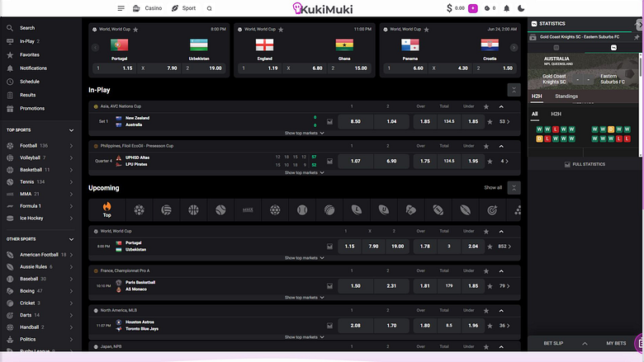Bet on England win at 1.19
This screenshot has width=644, height=362.
pos(259,68)
